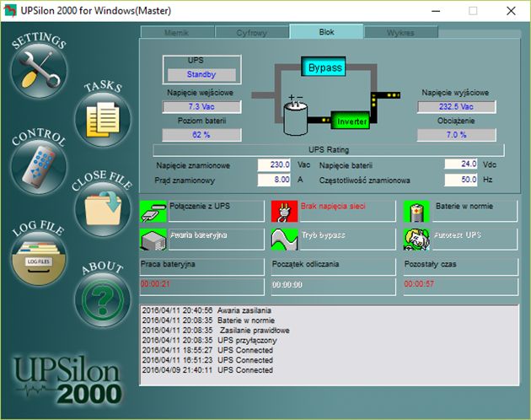The width and height of the screenshot is (531, 420).
Task: Open the Settings wrench and screwdriver icon
Action: click(x=39, y=70)
